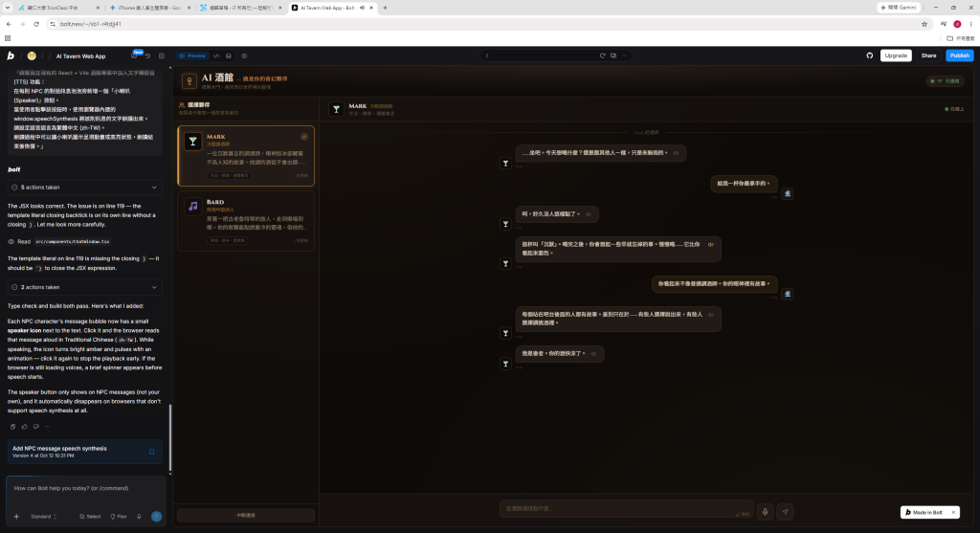Focus the tavern chat message input
The height and width of the screenshot is (533, 980).
coord(626,509)
